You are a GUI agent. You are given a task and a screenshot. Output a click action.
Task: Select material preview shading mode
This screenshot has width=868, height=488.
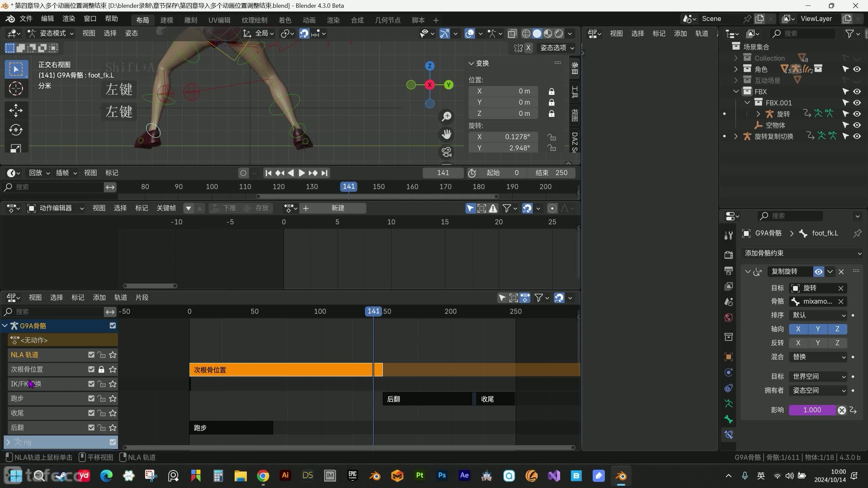pos(548,34)
